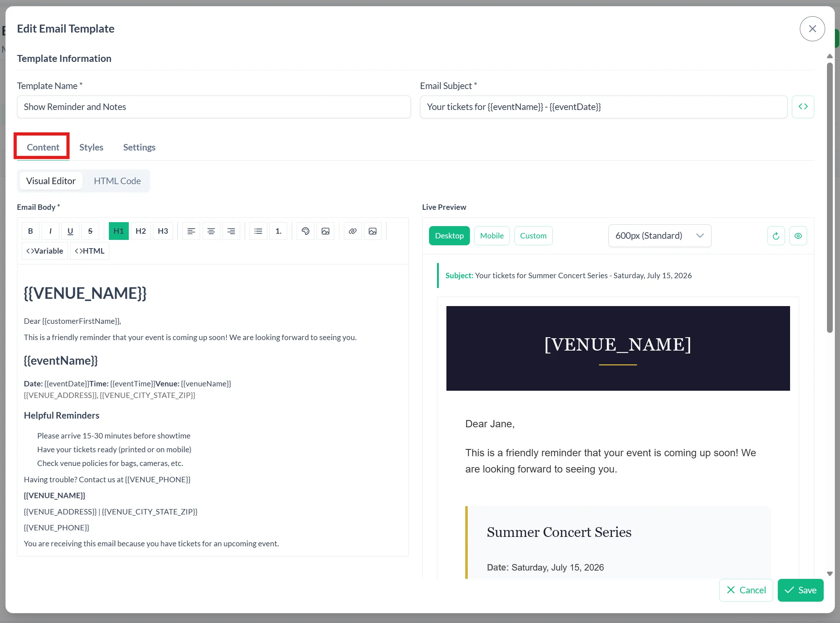The image size is (840, 623).
Task: Refresh the live preview
Action: [776, 236]
